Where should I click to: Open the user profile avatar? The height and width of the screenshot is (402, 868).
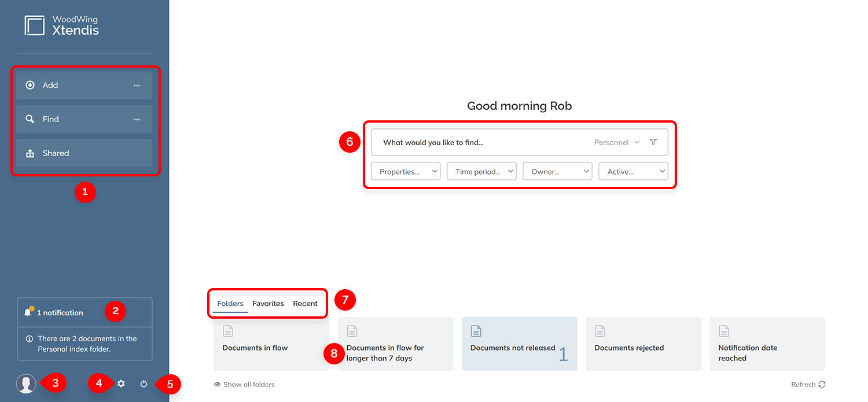click(26, 383)
